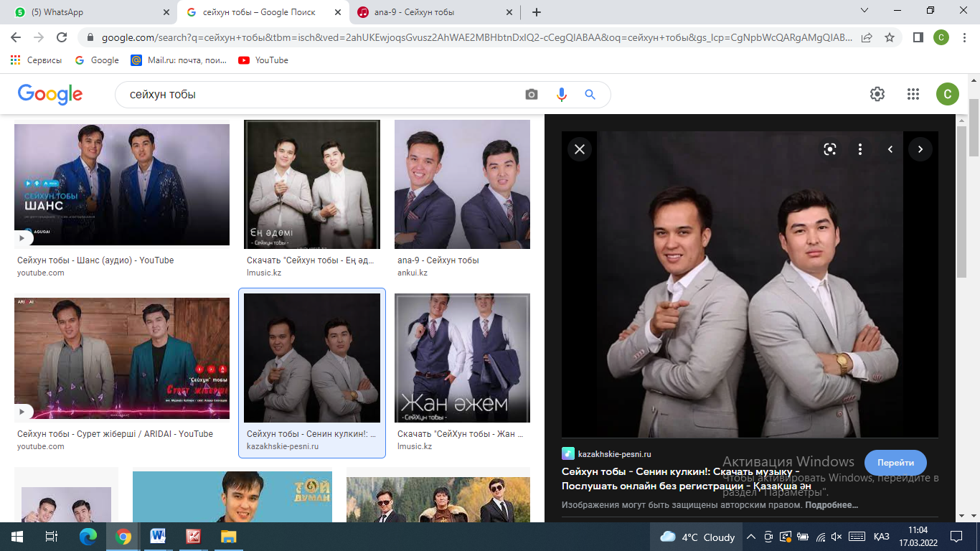The height and width of the screenshot is (551, 980).
Task: Open kazakhskie-pesni.ru source link in preview
Action: tap(606, 453)
